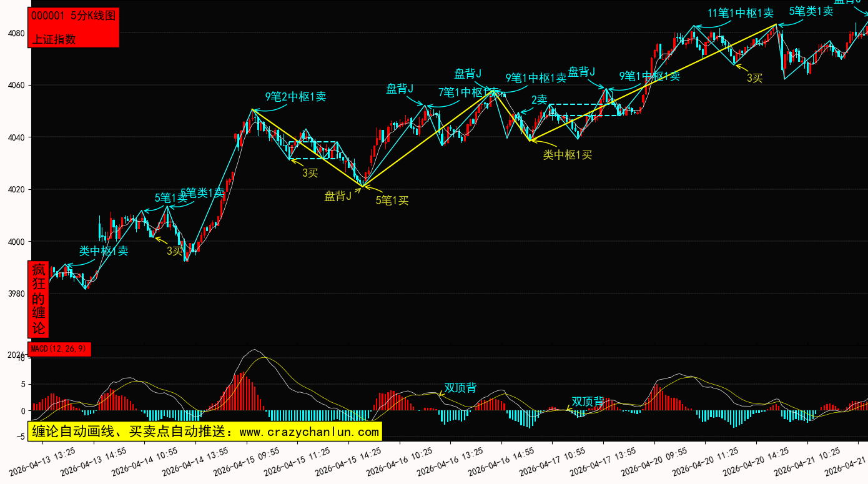Click the 5笔1卖 sell signal label
Image resolution: width=868 pixels, height=484 pixels.
pyautogui.click(x=170, y=198)
